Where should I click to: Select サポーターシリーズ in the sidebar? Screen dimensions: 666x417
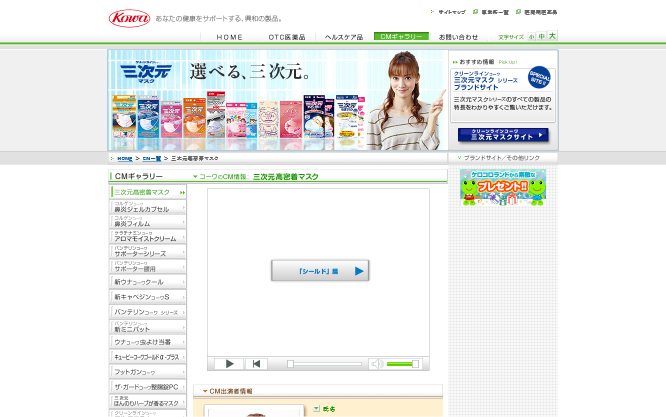pyautogui.click(x=148, y=251)
